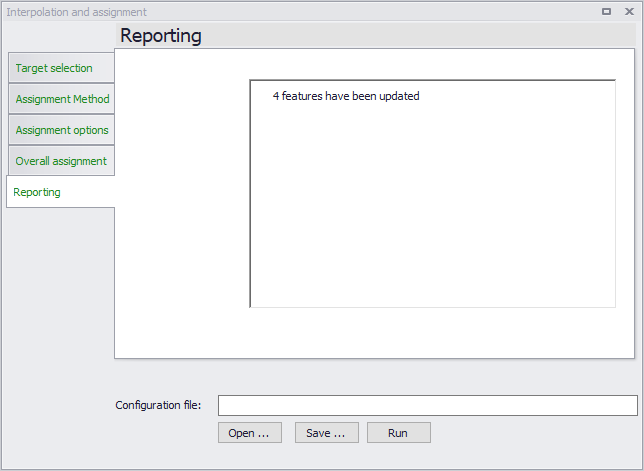The width and height of the screenshot is (644, 471).
Task: Click the Open ... button
Action: (x=250, y=433)
